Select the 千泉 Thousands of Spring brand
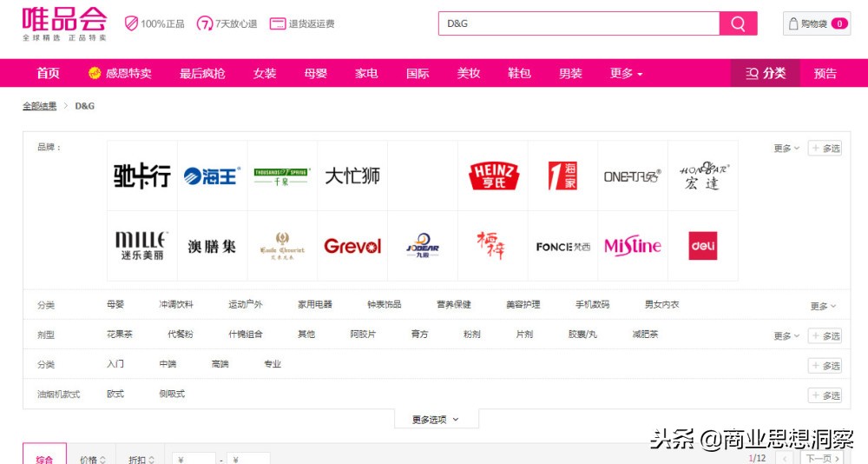The height and width of the screenshot is (464, 868). point(282,176)
